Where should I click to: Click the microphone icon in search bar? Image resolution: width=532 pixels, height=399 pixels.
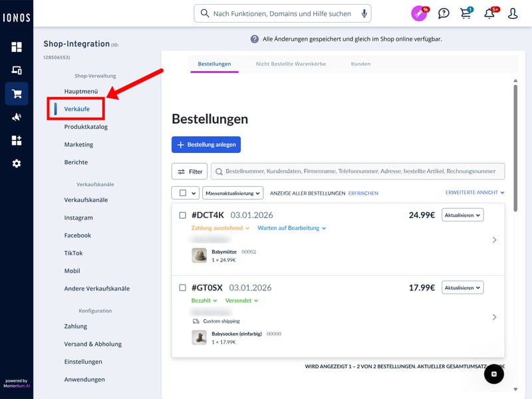(x=364, y=13)
